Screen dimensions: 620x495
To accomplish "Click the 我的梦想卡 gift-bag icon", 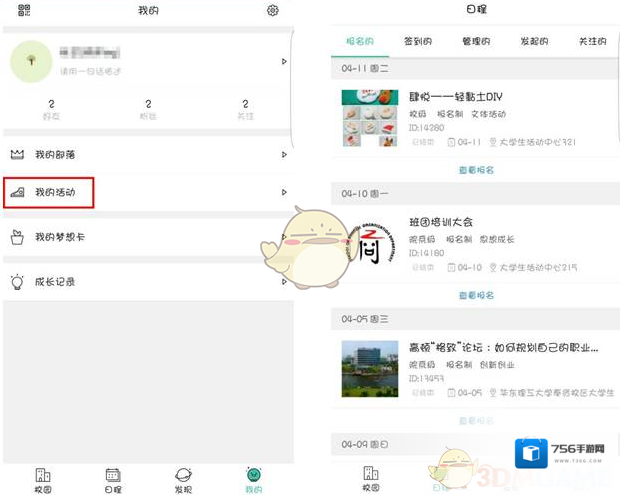I will (17, 237).
